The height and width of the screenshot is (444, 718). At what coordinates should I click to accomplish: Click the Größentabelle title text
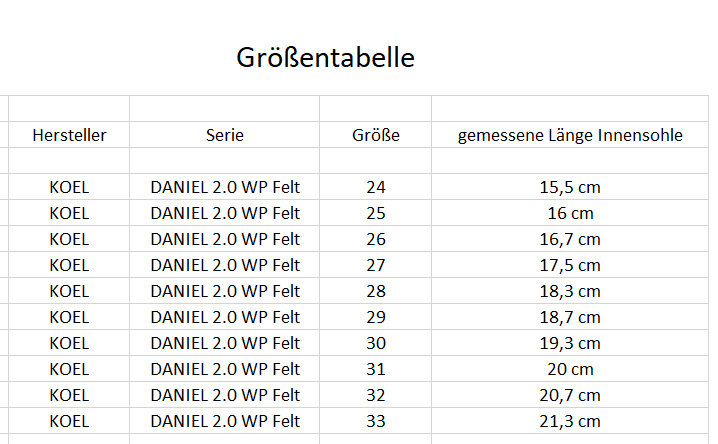point(325,58)
